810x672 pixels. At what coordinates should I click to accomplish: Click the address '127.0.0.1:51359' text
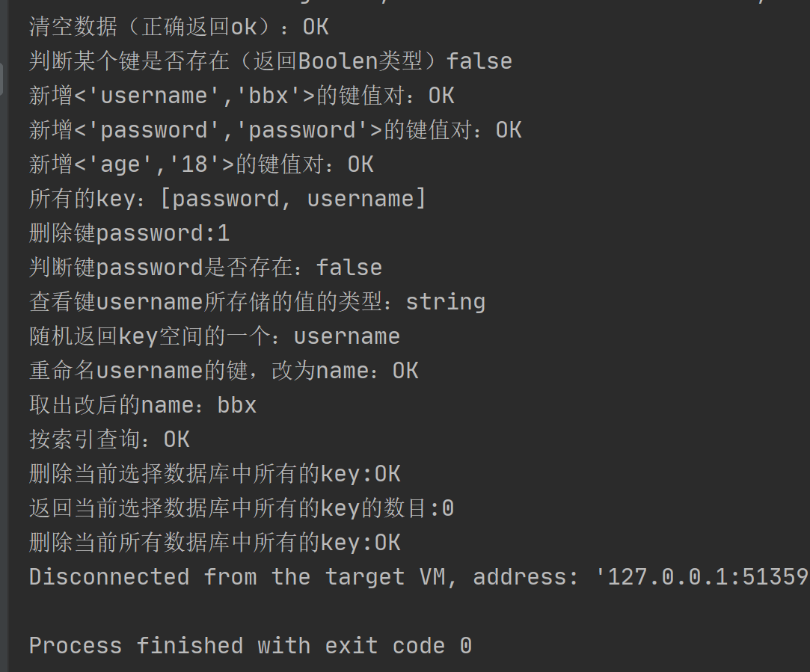coord(707,577)
